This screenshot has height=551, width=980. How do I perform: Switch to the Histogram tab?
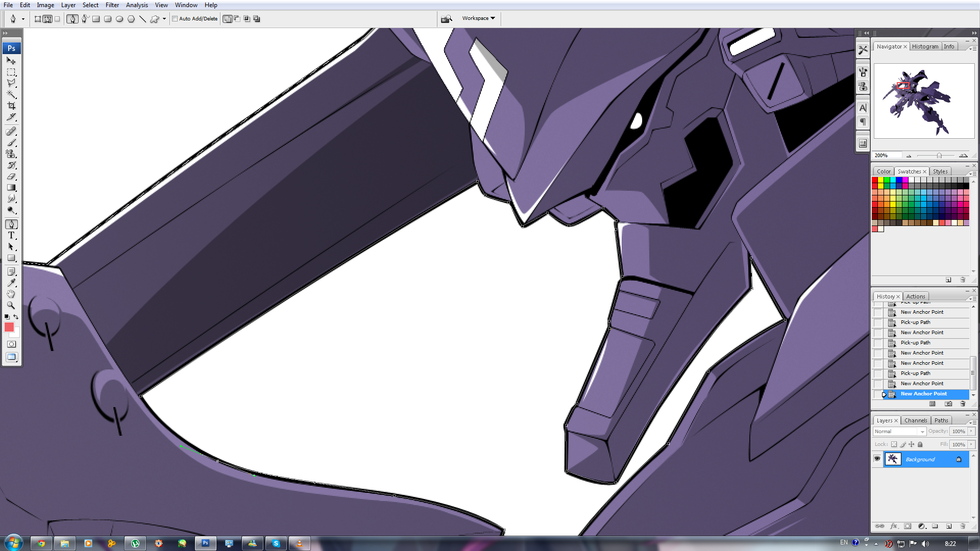pos(925,46)
